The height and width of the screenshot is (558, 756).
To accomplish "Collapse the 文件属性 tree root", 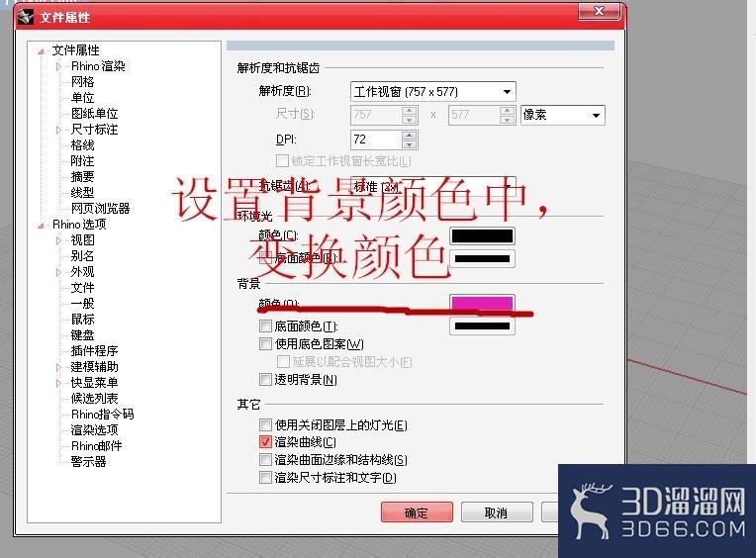I will (42, 51).
